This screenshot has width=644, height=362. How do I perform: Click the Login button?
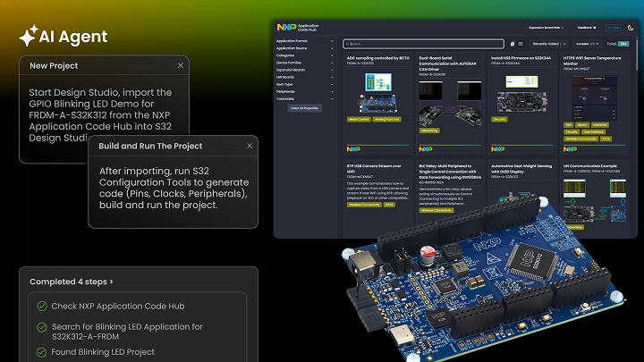[614, 28]
